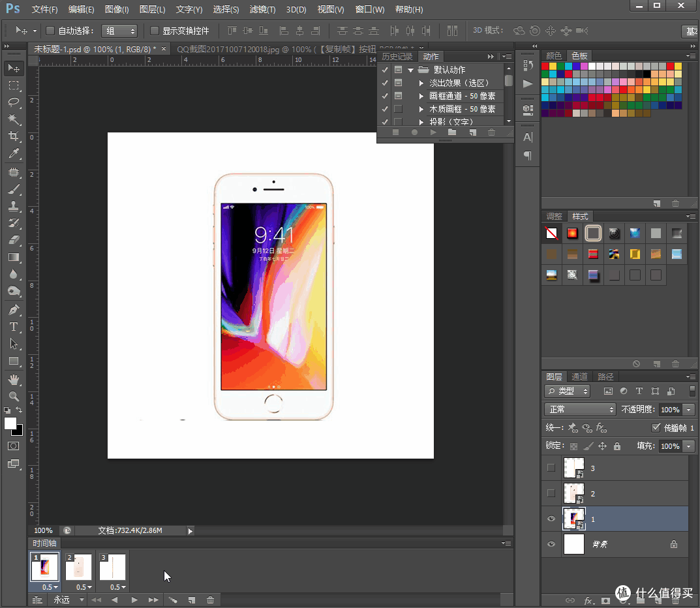Select the Crop tool
The height and width of the screenshot is (608, 700).
click(x=14, y=136)
